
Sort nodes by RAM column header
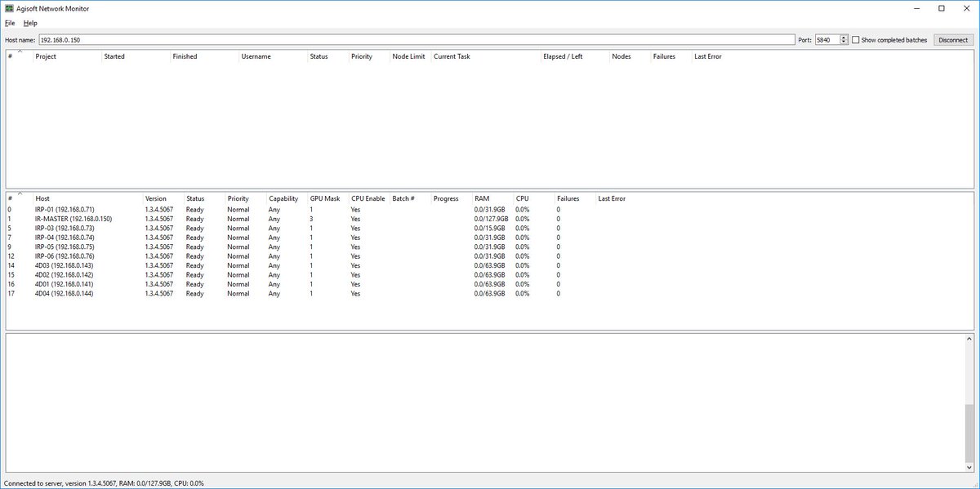pos(482,198)
